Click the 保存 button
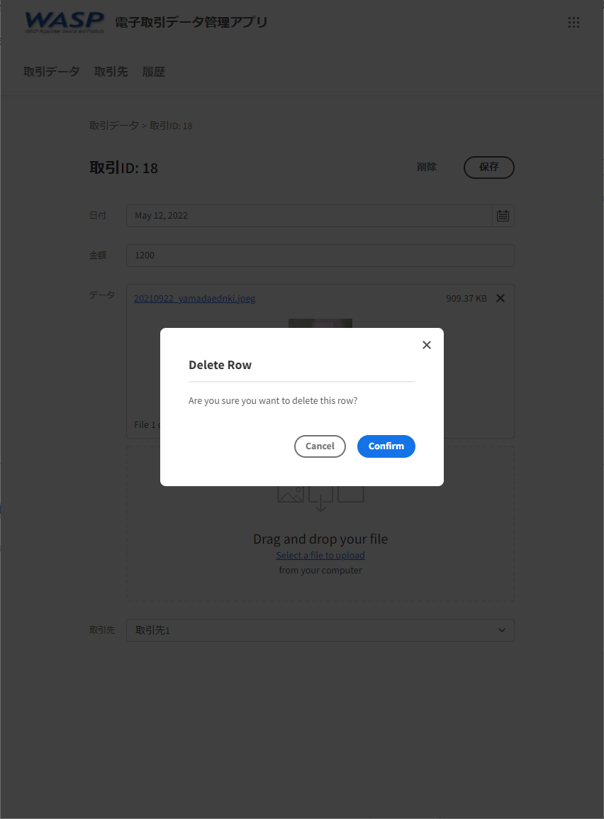This screenshot has width=604, height=819. click(x=489, y=167)
